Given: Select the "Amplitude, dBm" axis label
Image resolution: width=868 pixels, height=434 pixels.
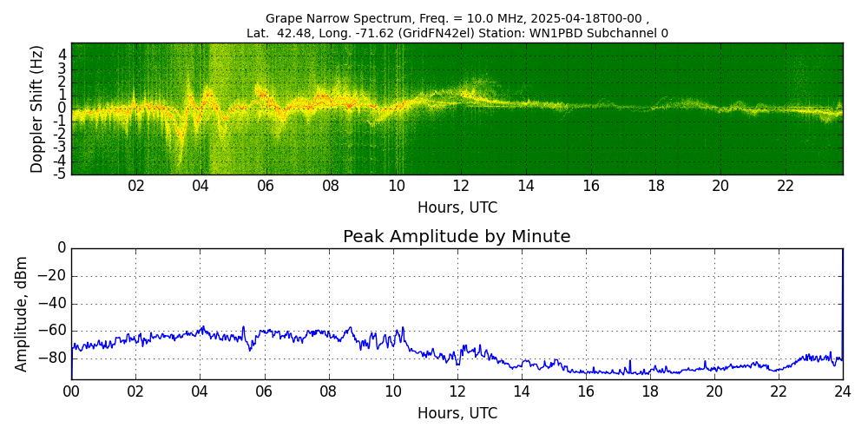Looking at the screenshot, I should (23, 313).
